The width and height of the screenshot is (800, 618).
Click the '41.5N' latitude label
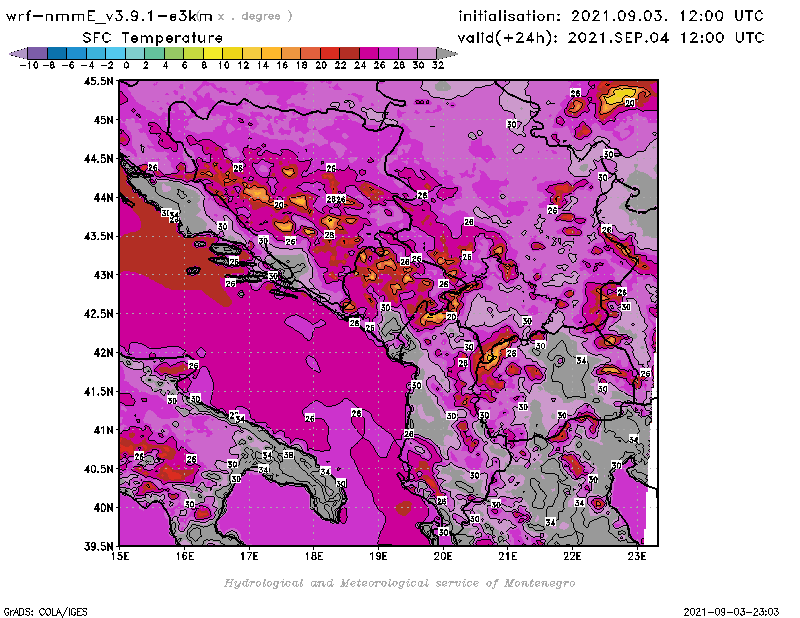[98, 391]
